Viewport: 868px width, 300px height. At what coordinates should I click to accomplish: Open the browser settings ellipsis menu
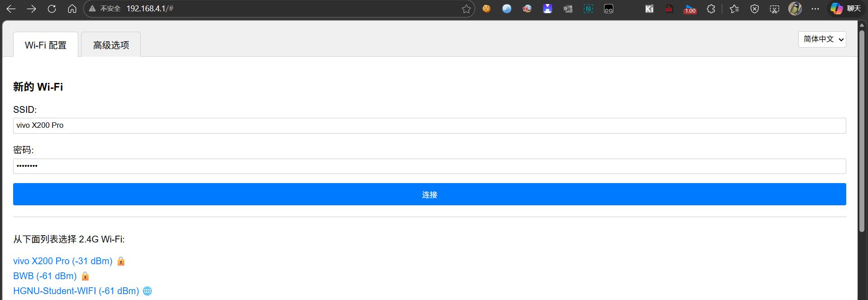click(x=816, y=9)
